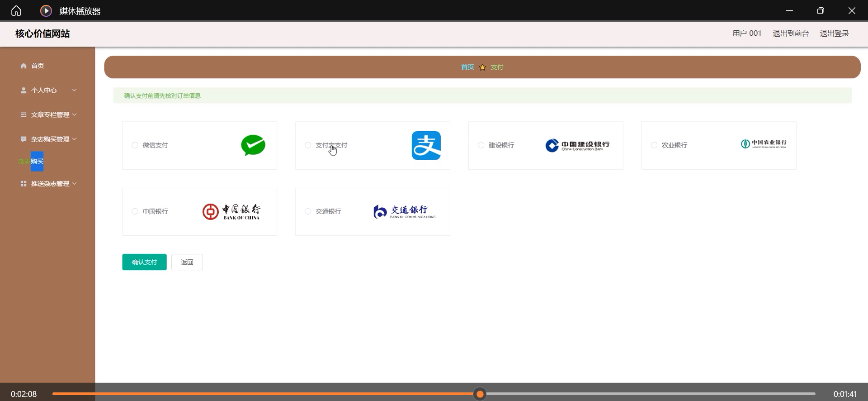This screenshot has width=868, height=401.
Task: Click the China Construction Bank logo
Action: coord(577,145)
